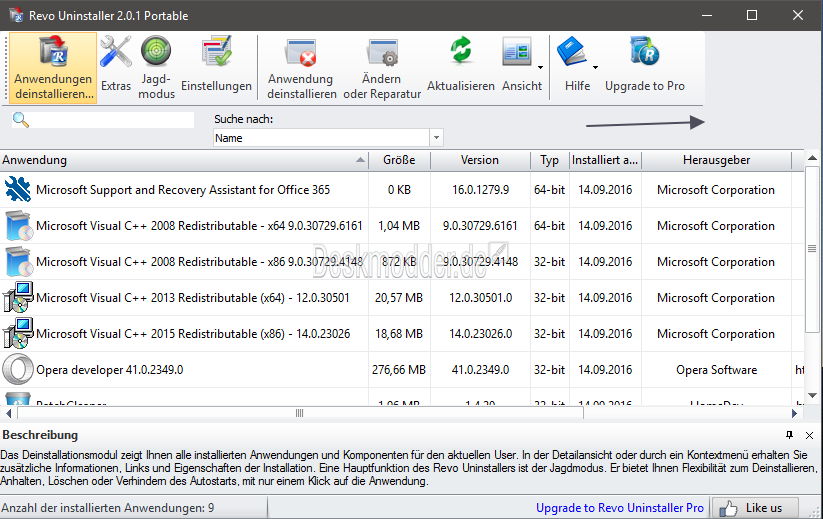This screenshot has width=823, height=519.
Task: Activate Jagdmodus hunter mode
Action: click(x=156, y=68)
